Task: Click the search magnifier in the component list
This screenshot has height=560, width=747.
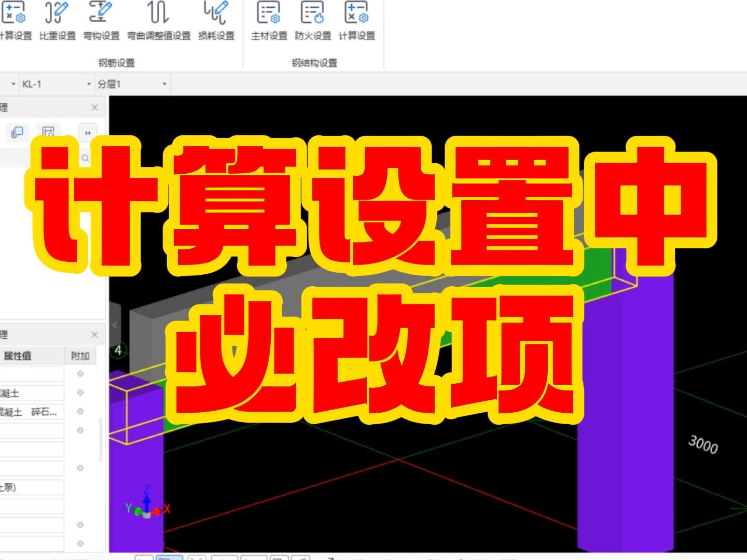Action: [x=85, y=158]
